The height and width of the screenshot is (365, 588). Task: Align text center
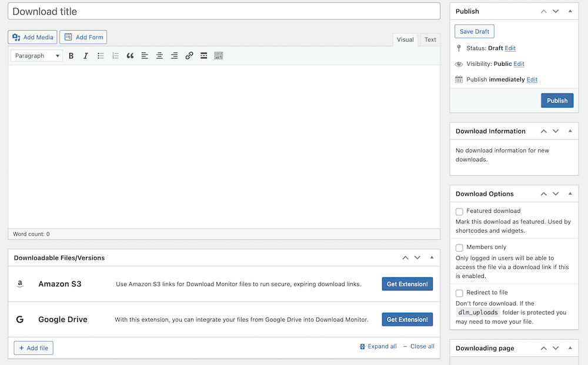click(x=159, y=56)
